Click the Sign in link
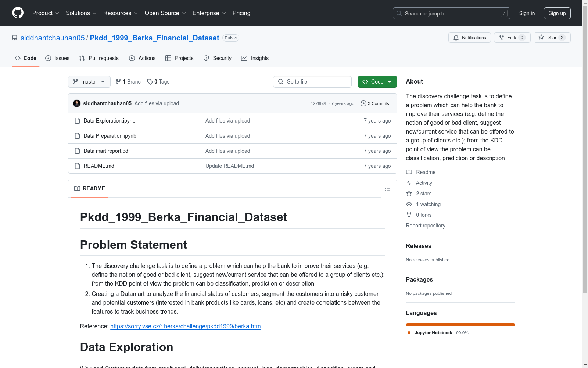Screen dimensions: 588x368 [527, 13]
